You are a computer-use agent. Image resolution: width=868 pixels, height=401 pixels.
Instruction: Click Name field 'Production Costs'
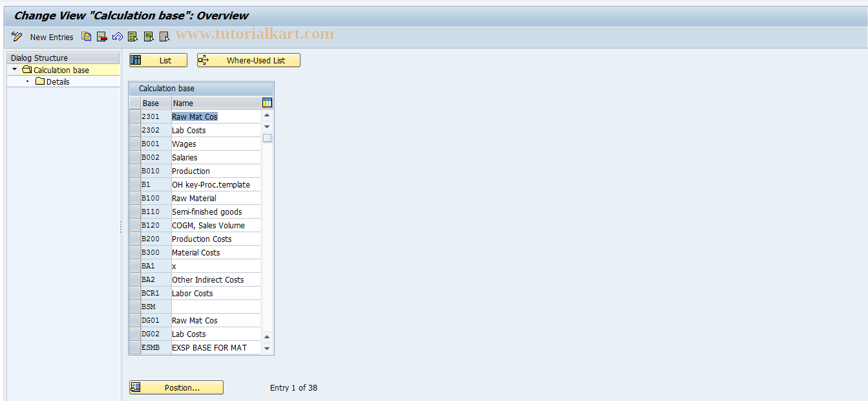point(216,239)
